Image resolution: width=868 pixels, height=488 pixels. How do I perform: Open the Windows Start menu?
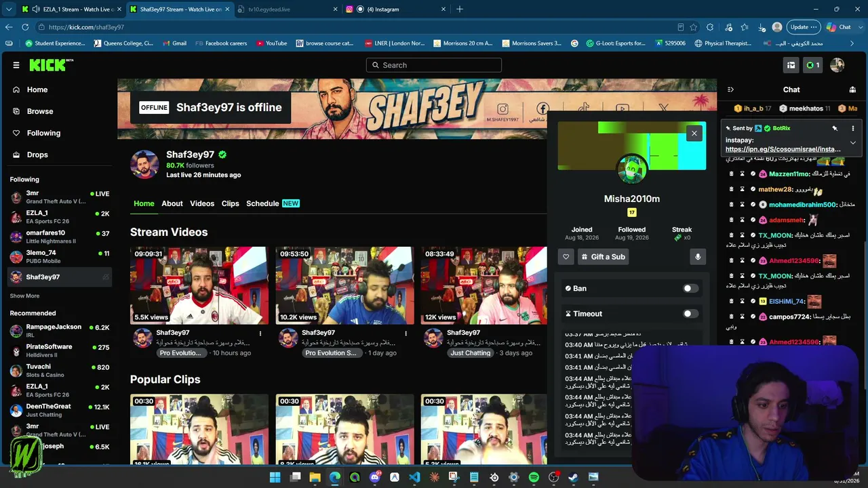[275, 477]
